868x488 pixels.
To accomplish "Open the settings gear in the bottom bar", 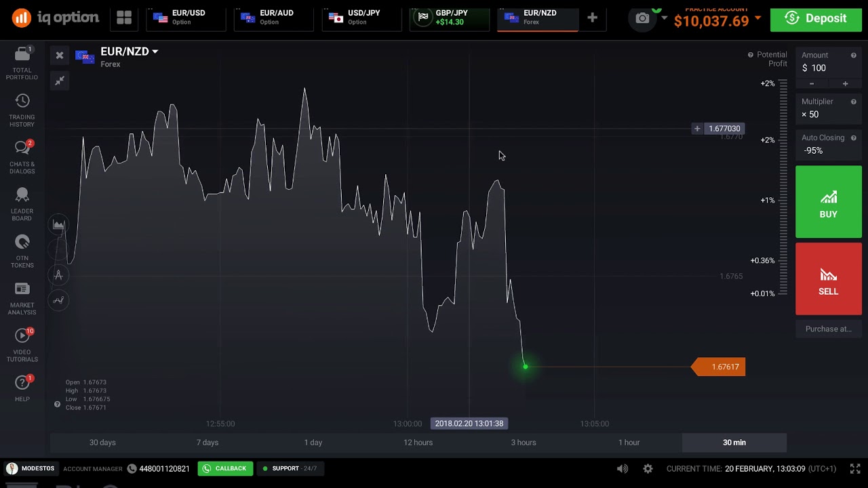I will tap(648, 468).
